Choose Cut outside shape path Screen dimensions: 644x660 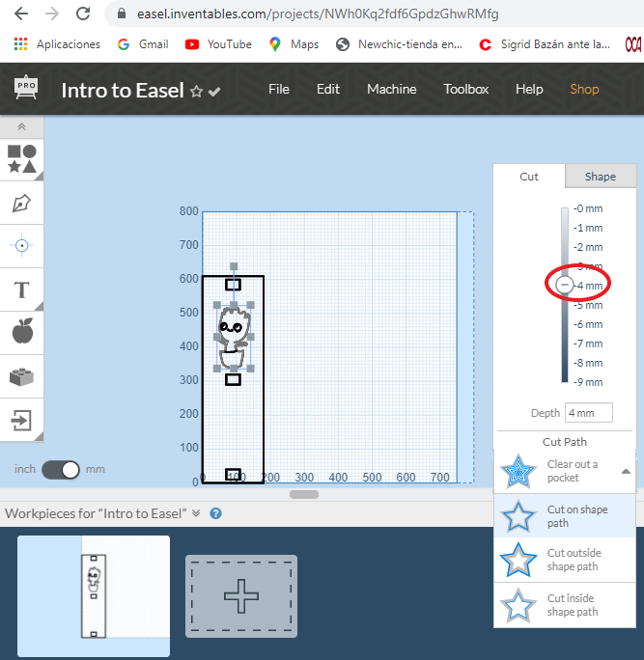[565, 560]
